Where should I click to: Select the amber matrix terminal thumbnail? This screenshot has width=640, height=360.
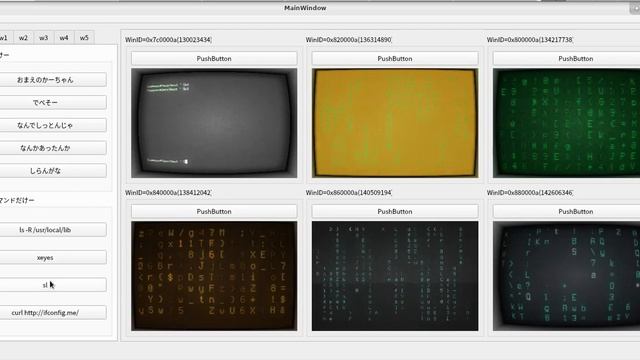click(x=214, y=276)
